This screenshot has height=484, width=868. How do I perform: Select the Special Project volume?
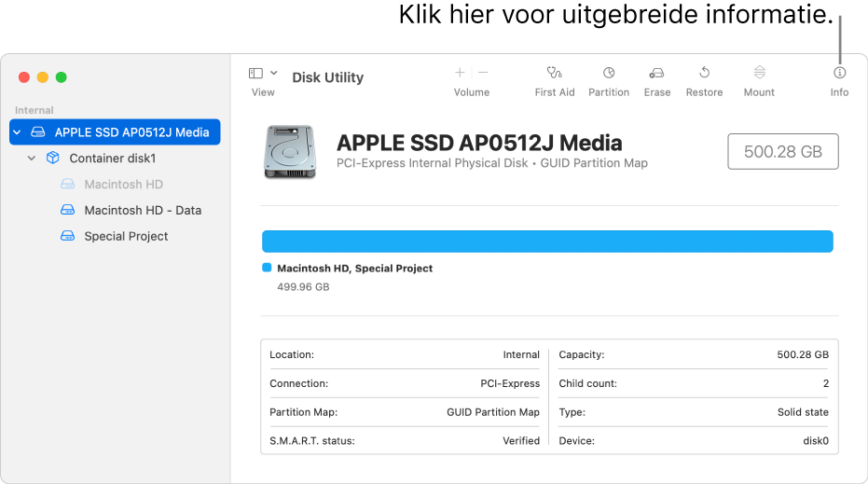click(x=126, y=237)
